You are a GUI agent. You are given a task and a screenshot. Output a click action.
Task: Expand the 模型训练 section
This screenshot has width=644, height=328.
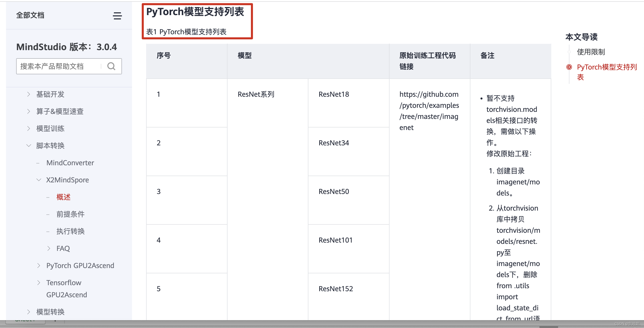tap(29, 128)
